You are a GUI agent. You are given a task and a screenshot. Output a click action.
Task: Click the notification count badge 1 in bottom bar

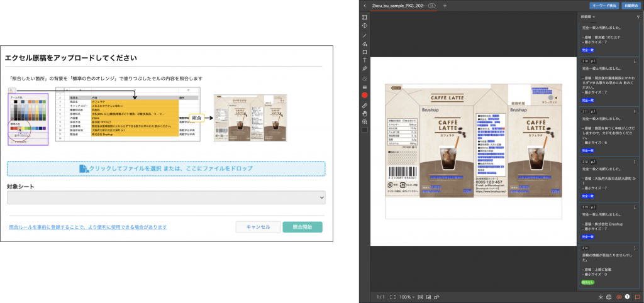point(627,297)
